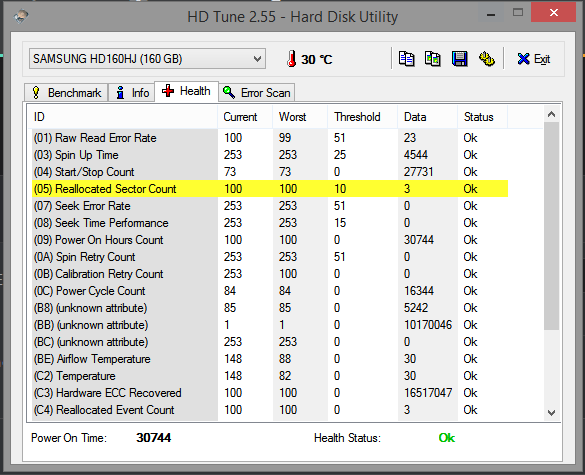This screenshot has height=475, width=585.
Task: Click the Current column header
Action: tap(245, 117)
